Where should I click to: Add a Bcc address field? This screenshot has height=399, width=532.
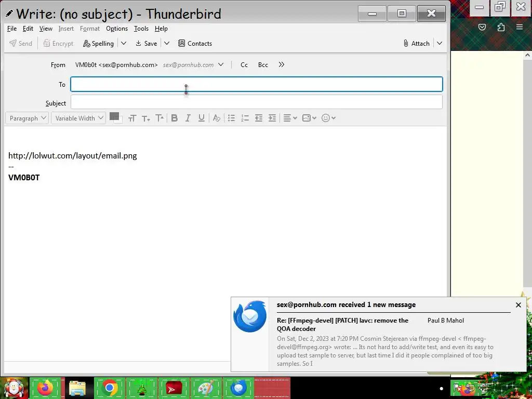pyautogui.click(x=263, y=65)
